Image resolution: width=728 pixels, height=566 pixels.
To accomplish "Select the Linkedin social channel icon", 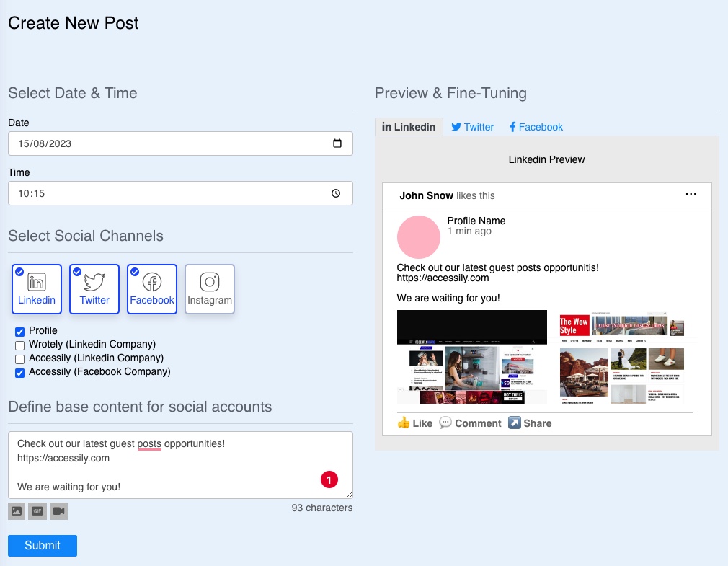I will (x=36, y=288).
